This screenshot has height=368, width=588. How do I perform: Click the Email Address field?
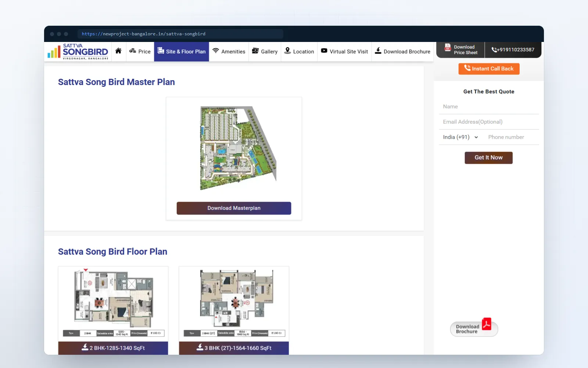[x=489, y=122]
